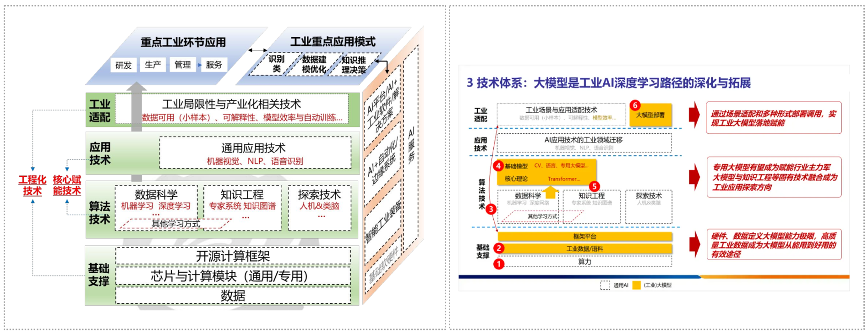The width and height of the screenshot is (868, 335).
Task: Click the green 算法技术 label in the cube diagram
Action: pos(99,213)
